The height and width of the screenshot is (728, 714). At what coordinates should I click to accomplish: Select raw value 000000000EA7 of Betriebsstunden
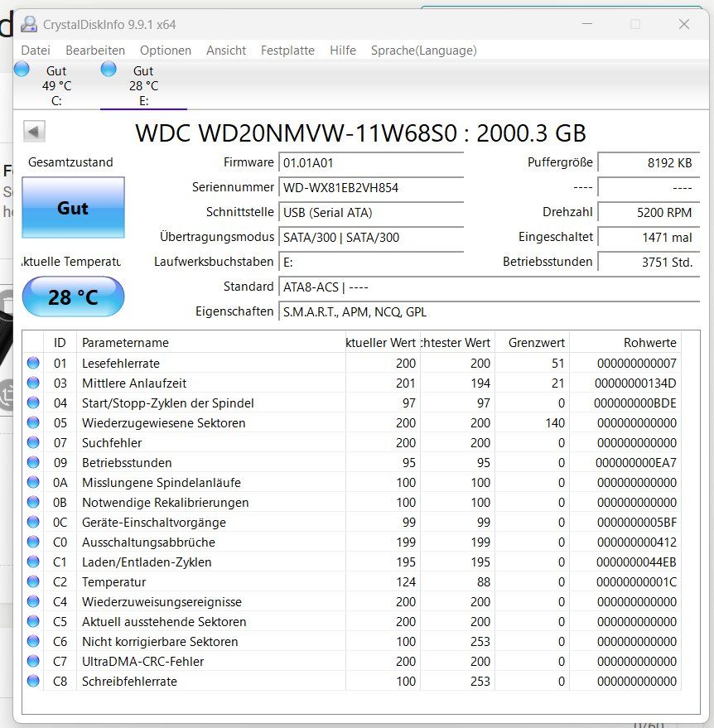635,463
